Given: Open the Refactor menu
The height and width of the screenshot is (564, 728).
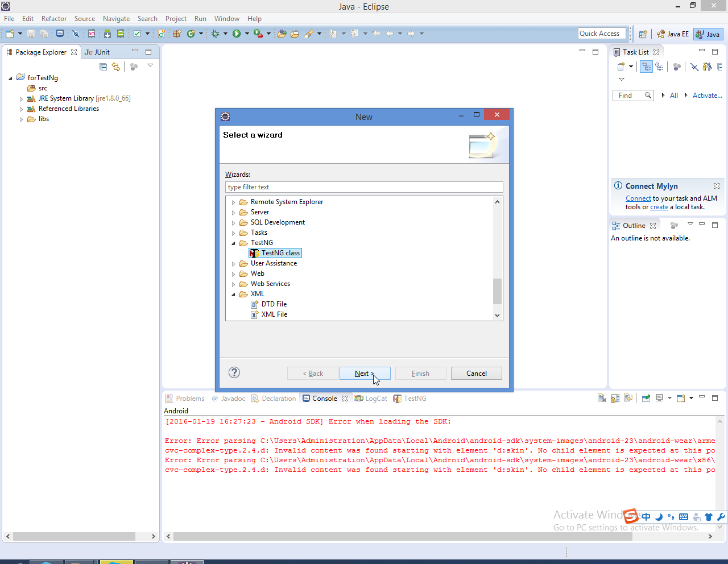Looking at the screenshot, I should 54,19.
